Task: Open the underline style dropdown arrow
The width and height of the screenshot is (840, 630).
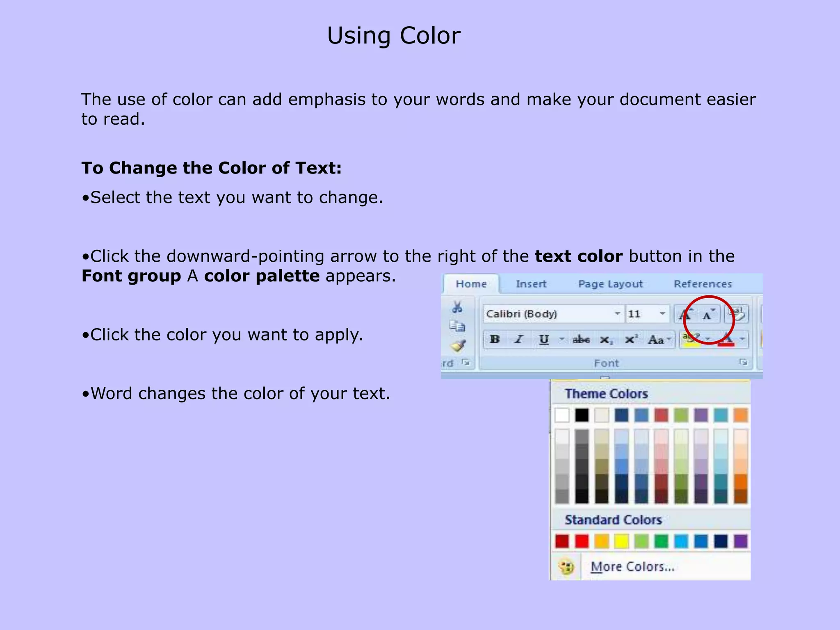Action: click(x=562, y=339)
